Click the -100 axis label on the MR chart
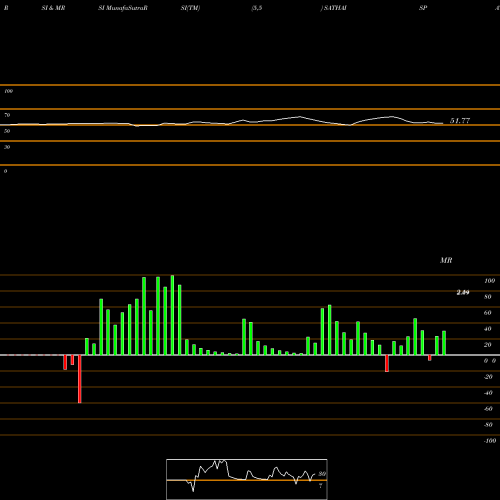Viewport: 500px width, 500px height. (490, 441)
